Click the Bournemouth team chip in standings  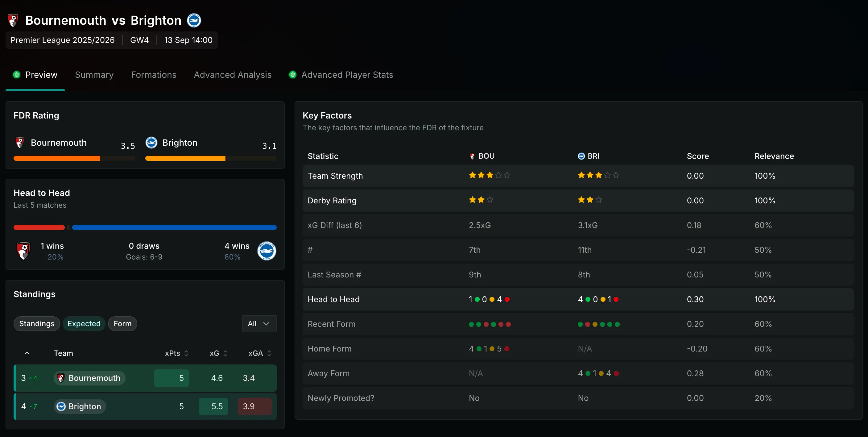90,378
